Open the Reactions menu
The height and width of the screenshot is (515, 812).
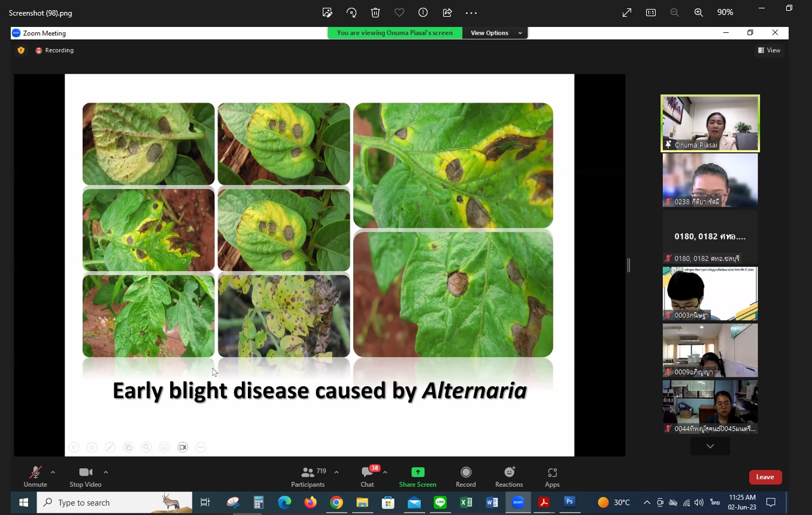pyautogui.click(x=509, y=477)
